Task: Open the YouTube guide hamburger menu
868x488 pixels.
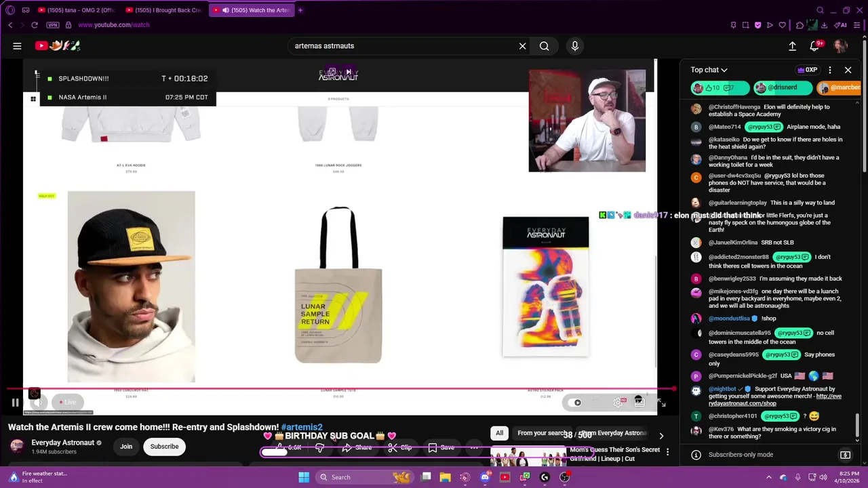Action: [17, 46]
